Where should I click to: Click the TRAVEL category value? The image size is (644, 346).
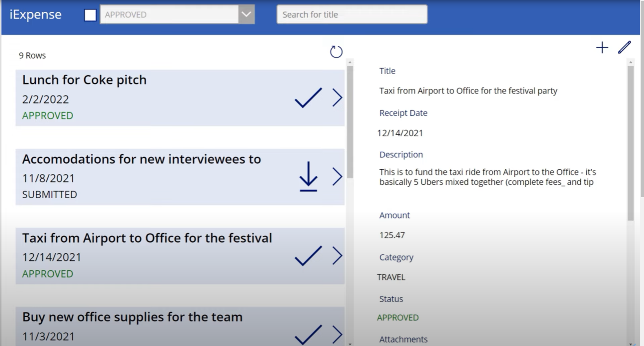coord(391,277)
